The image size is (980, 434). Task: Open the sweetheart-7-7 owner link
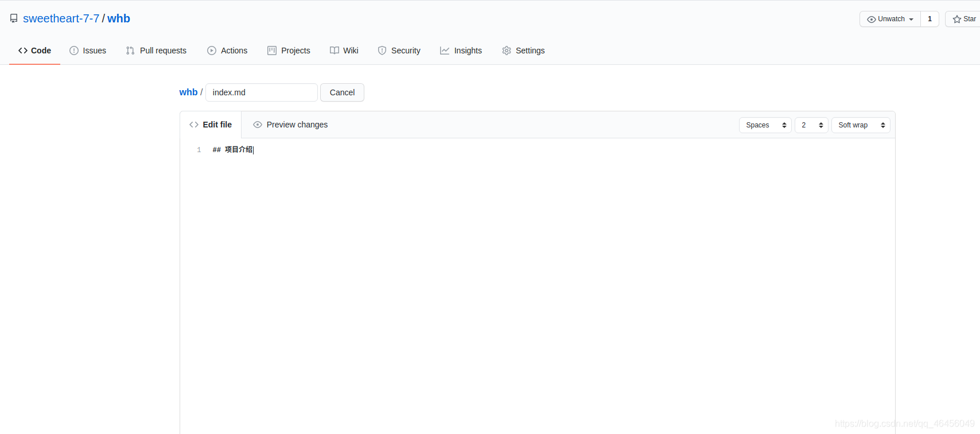61,18
